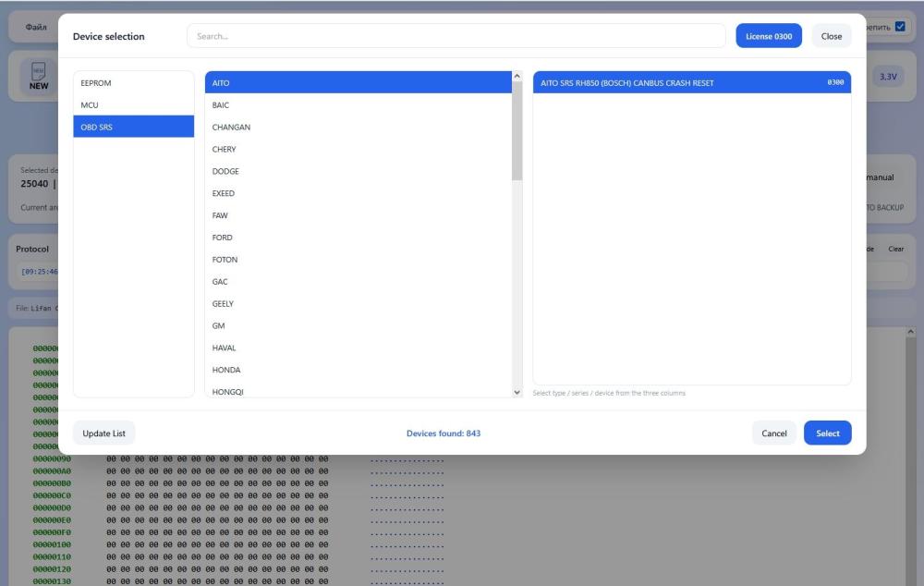Choose GAC in the series list
The image size is (924, 586).
[359, 282]
